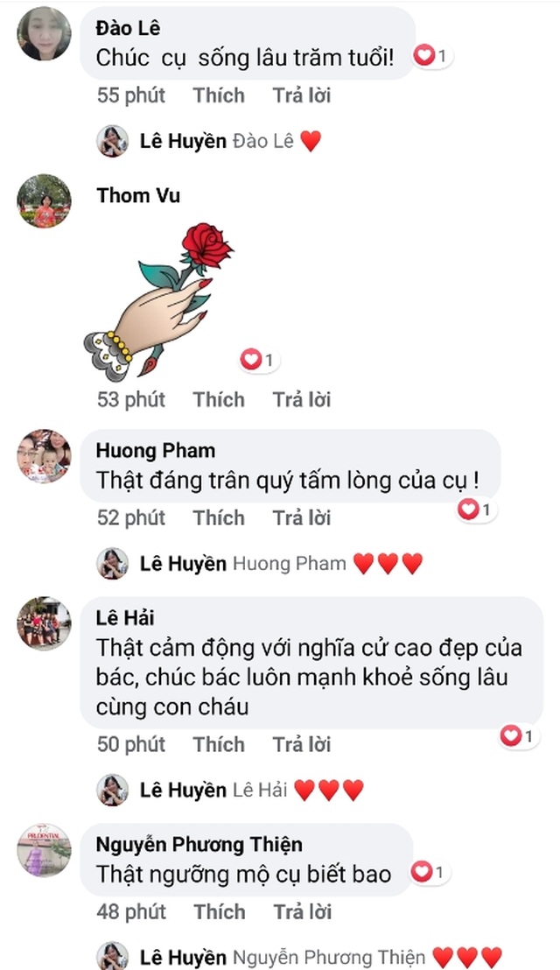The width and height of the screenshot is (560, 970).
Task: Open the rose hand sticker
Action: coord(159,302)
